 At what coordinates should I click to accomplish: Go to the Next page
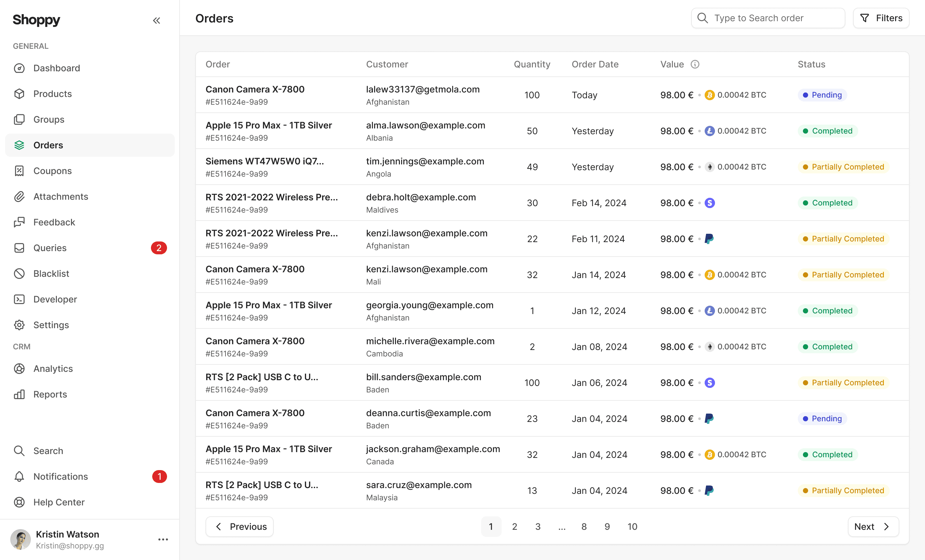873,527
